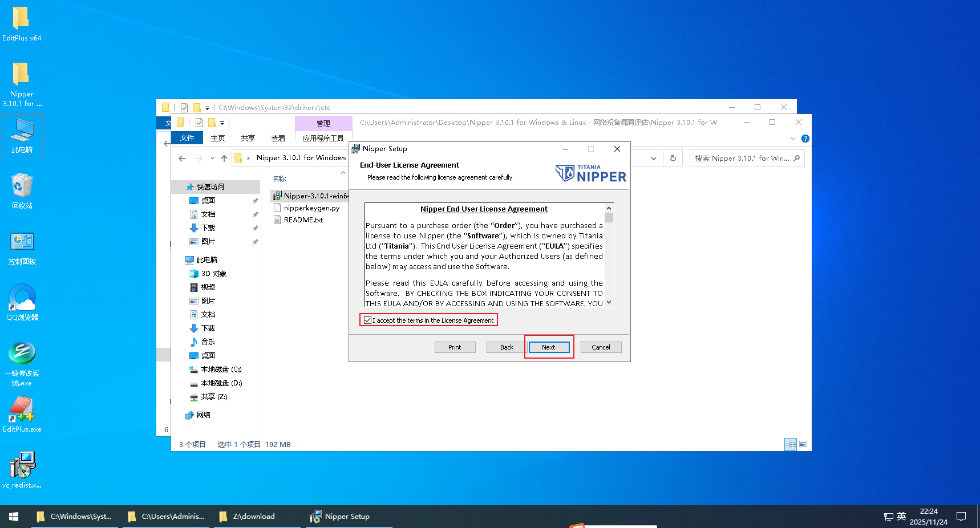Image resolution: width=980 pixels, height=528 pixels.
Task: Select the EditPlus.exe desktop shortcut
Action: (22, 411)
